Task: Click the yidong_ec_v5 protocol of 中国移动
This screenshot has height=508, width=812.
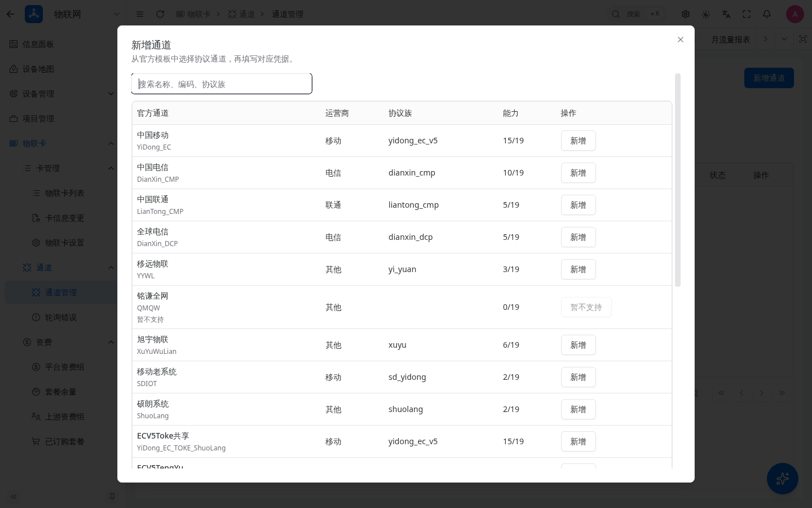Action: (413, 141)
